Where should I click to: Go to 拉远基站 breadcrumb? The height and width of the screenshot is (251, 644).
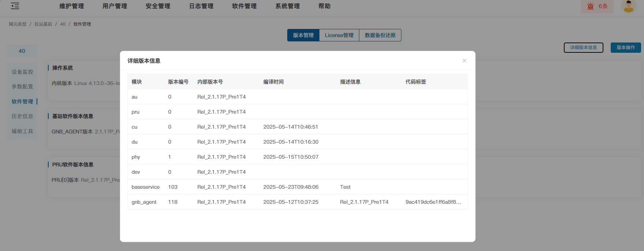(x=43, y=24)
